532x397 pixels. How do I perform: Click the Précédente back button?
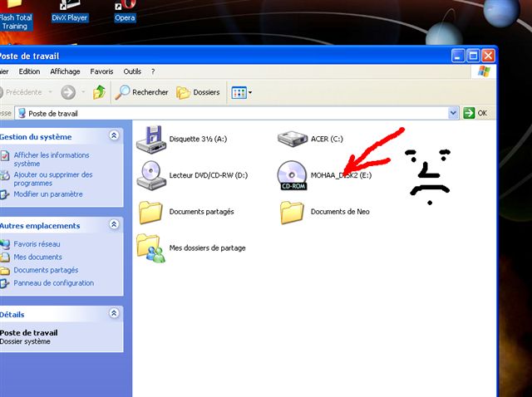(21, 92)
